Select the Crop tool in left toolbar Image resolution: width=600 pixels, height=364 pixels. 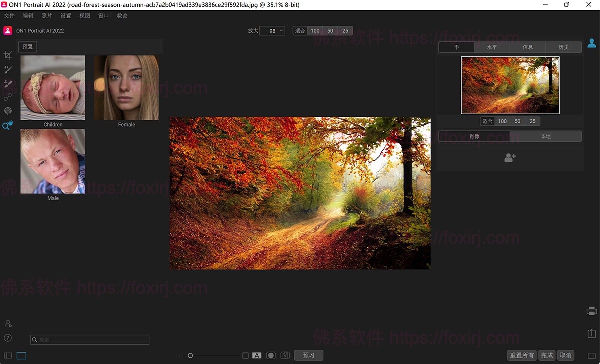click(8, 56)
